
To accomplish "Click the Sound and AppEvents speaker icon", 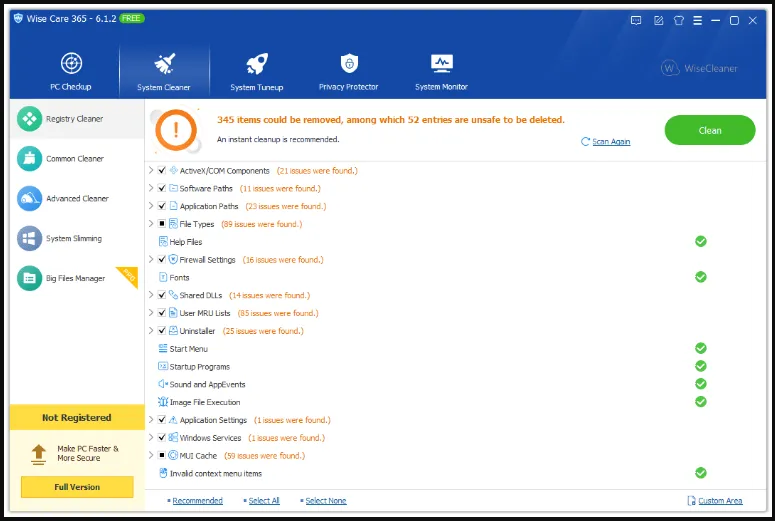I will [x=163, y=384].
